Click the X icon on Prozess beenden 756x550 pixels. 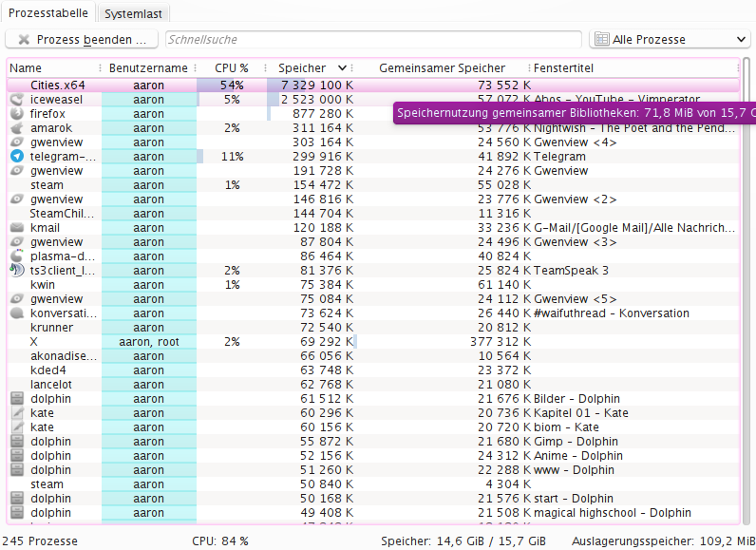point(24,40)
